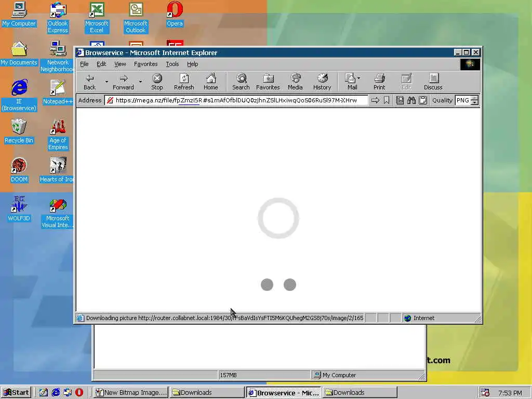Show the History pane

[x=322, y=82]
